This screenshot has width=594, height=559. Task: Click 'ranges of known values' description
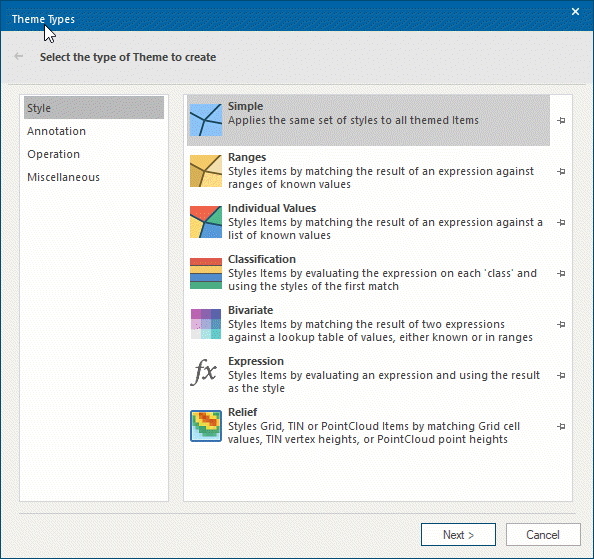point(289,184)
